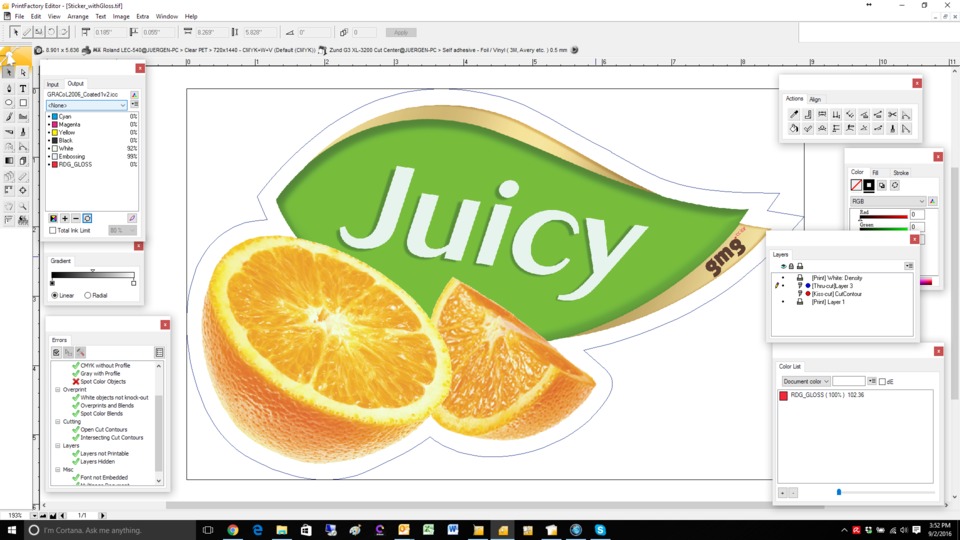Select the Ellipse tool
The height and width of the screenshot is (540, 960).
tap(9, 103)
